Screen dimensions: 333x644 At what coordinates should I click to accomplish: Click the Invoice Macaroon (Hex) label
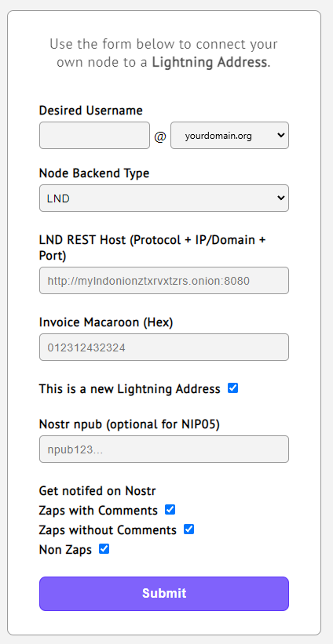pyautogui.click(x=106, y=322)
